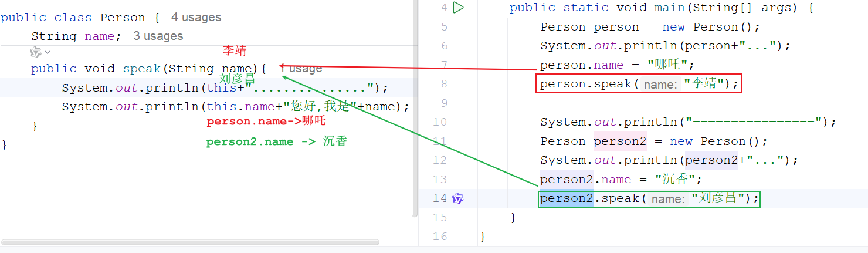Click line number 10 in the gutter
The image size is (868, 253).
[439, 122]
